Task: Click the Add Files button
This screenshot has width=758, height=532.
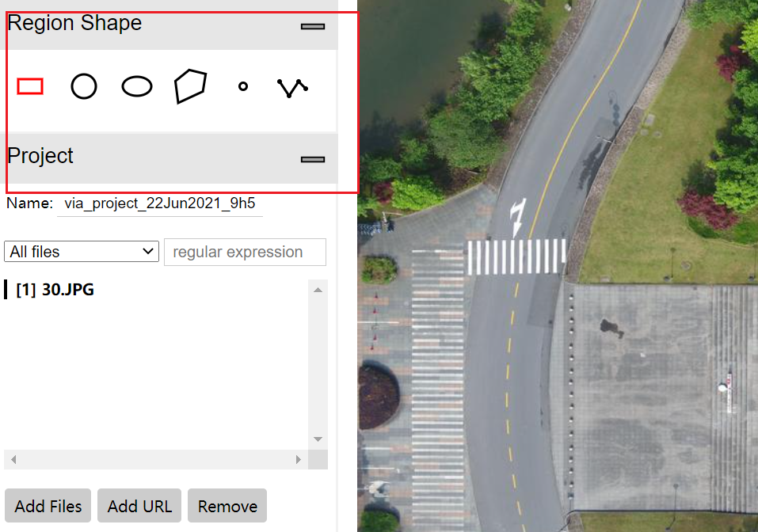Action: point(48,506)
